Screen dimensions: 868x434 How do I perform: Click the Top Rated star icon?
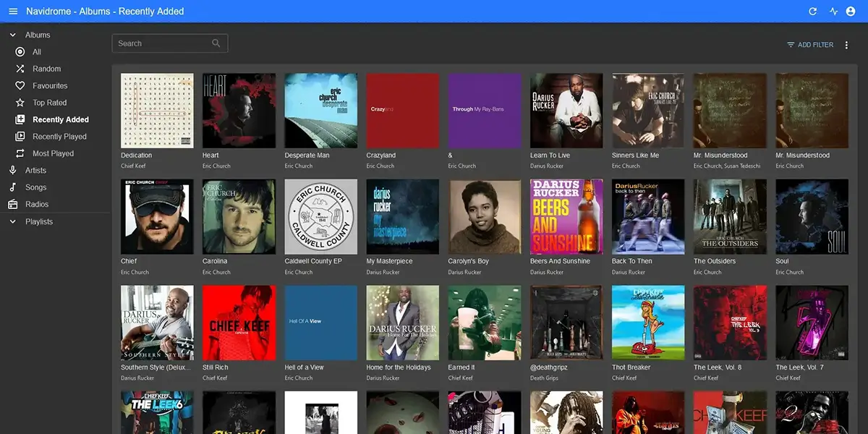tap(20, 103)
